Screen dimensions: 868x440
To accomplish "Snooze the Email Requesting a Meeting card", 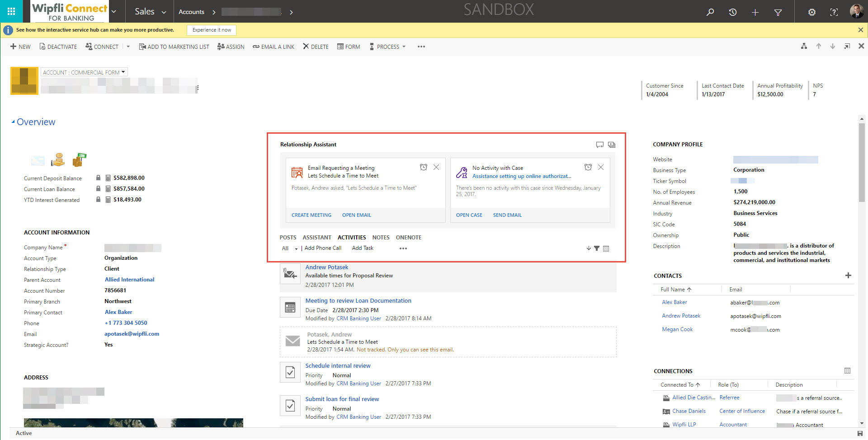I will 424,167.
